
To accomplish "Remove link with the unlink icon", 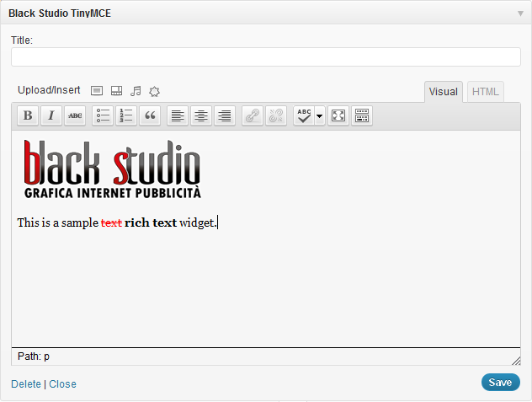I will [x=276, y=115].
